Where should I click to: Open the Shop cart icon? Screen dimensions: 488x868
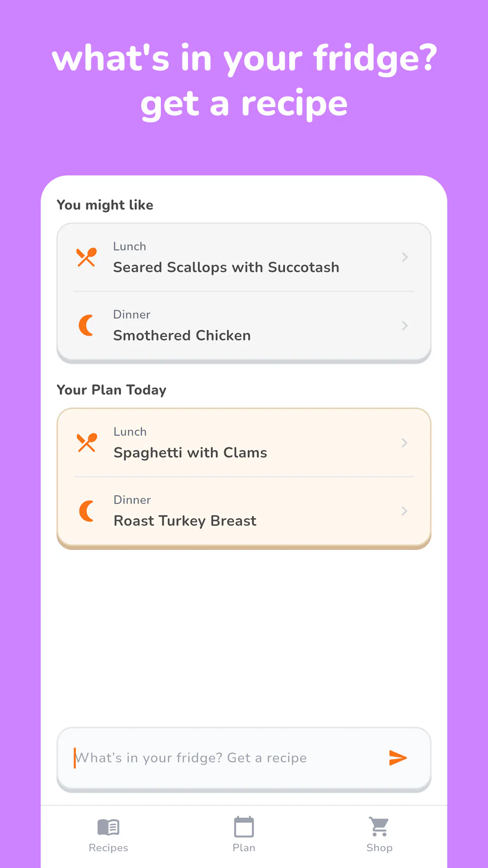pos(379,827)
